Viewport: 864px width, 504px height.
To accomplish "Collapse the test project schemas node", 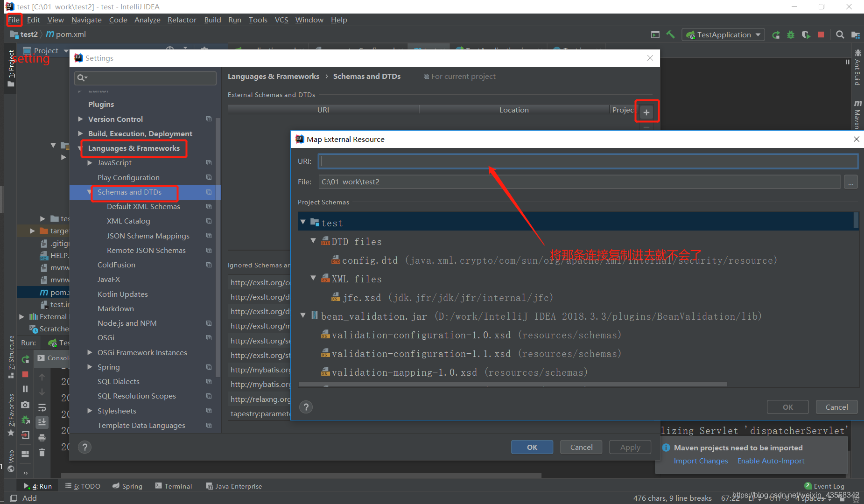I will [303, 222].
